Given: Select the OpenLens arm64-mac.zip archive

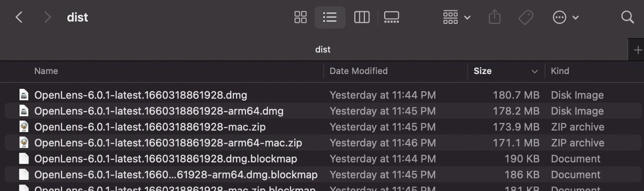Looking at the screenshot, I should pyautogui.click(x=168, y=143).
